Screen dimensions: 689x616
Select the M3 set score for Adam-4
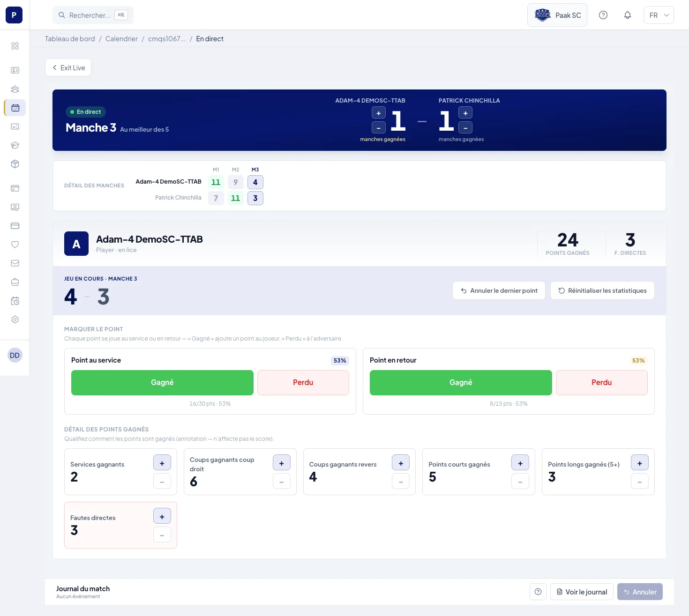pos(255,182)
